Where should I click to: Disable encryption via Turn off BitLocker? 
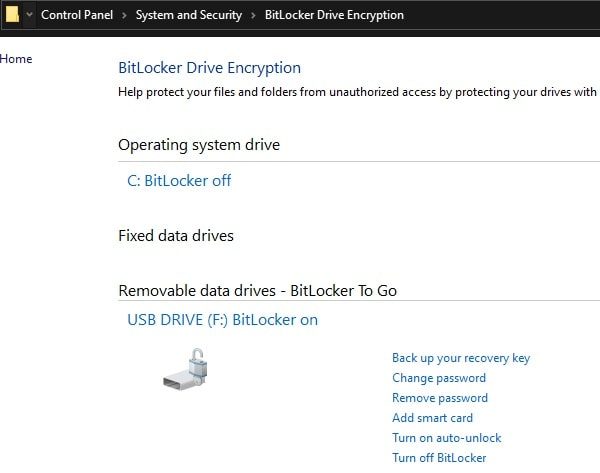(x=439, y=458)
